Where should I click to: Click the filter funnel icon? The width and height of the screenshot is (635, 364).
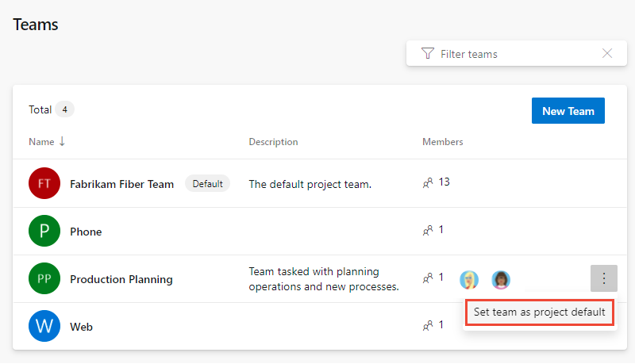coord(428,54)
